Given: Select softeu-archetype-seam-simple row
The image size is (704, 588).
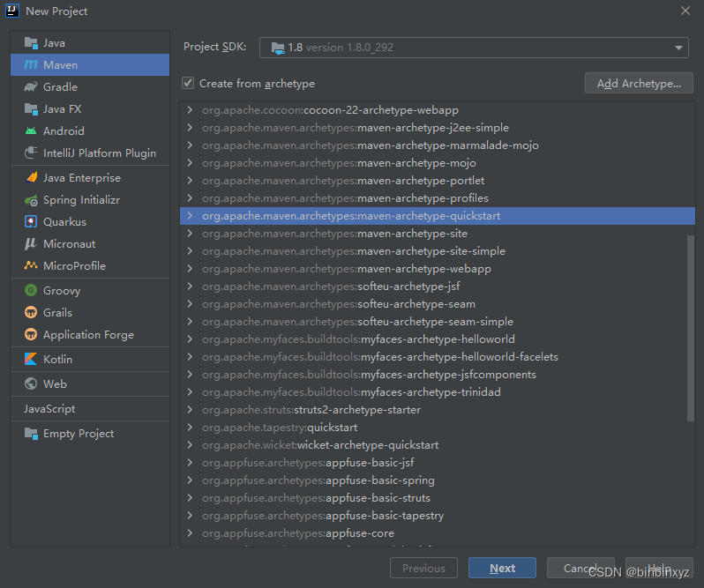Looking at the screenshot, I should coord(438,322).
